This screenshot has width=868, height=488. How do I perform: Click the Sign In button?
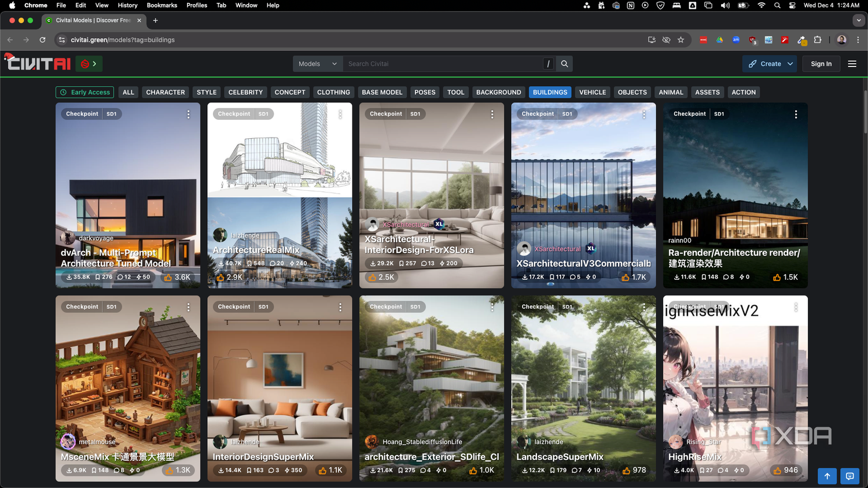click(821, 64)
